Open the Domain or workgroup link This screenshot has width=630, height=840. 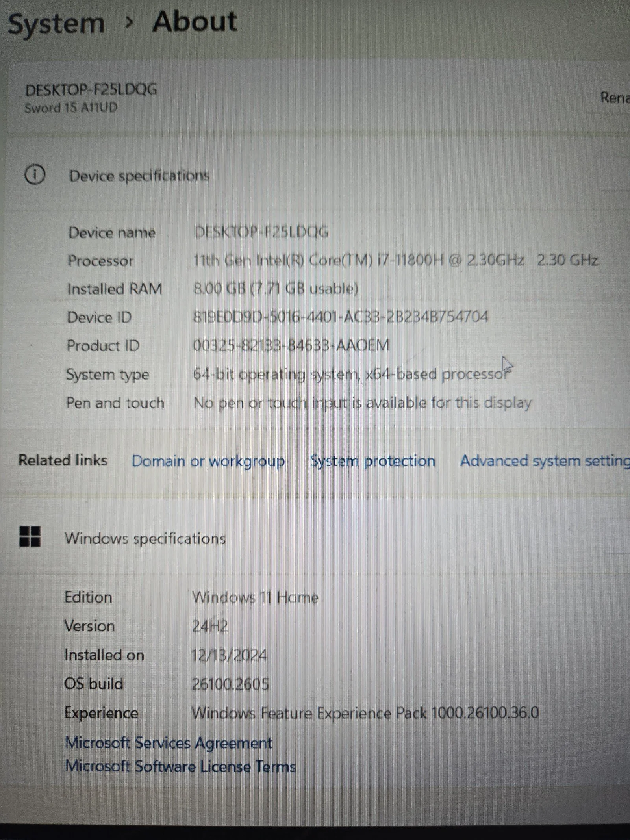pyautogui.click(x=208, y=461)
